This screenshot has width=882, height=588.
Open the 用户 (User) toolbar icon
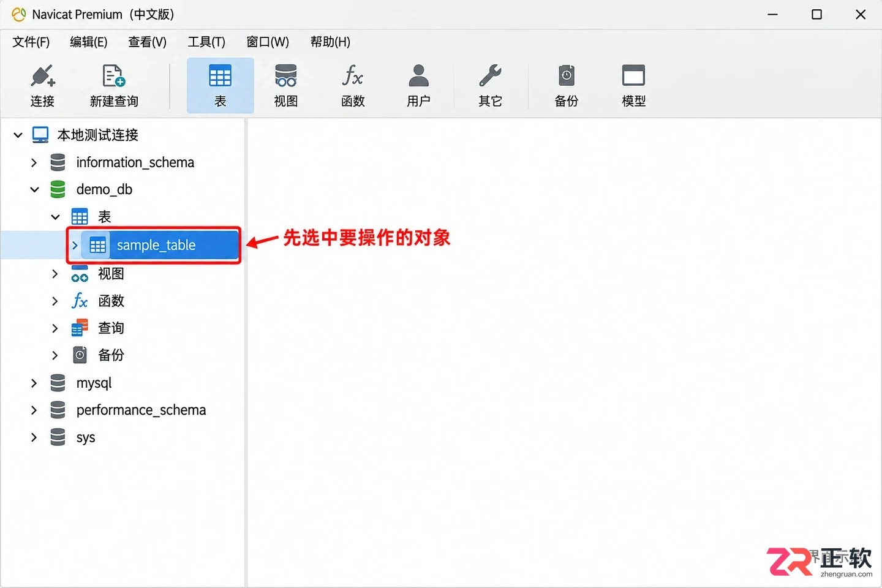coord(419,86)
